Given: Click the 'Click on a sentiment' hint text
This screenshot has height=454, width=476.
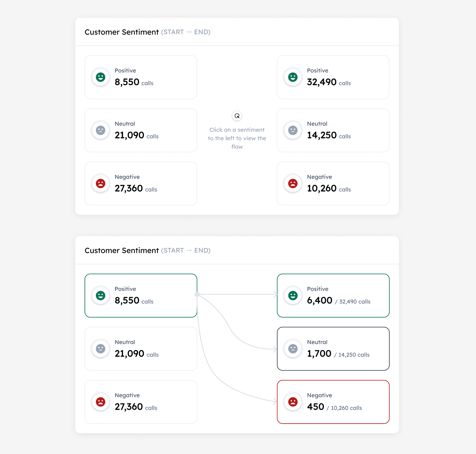Looking at the screenshot, I should pyautogui.click(x=237, y=138).
